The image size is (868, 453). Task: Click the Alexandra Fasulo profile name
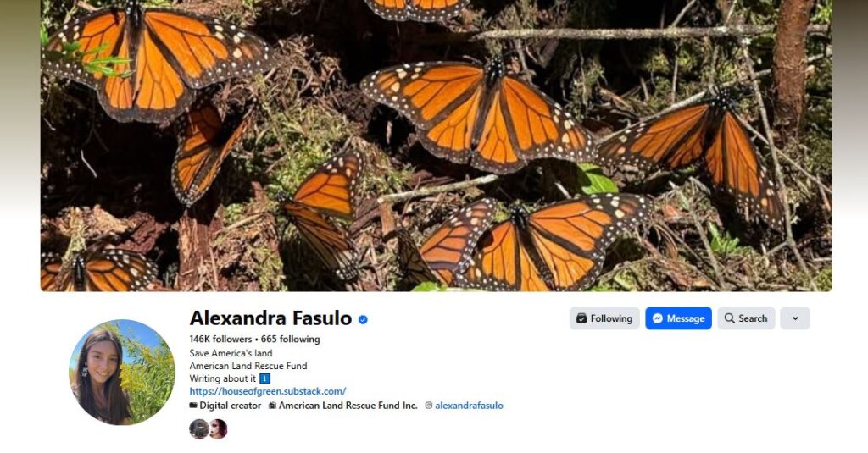click(270, 318)
